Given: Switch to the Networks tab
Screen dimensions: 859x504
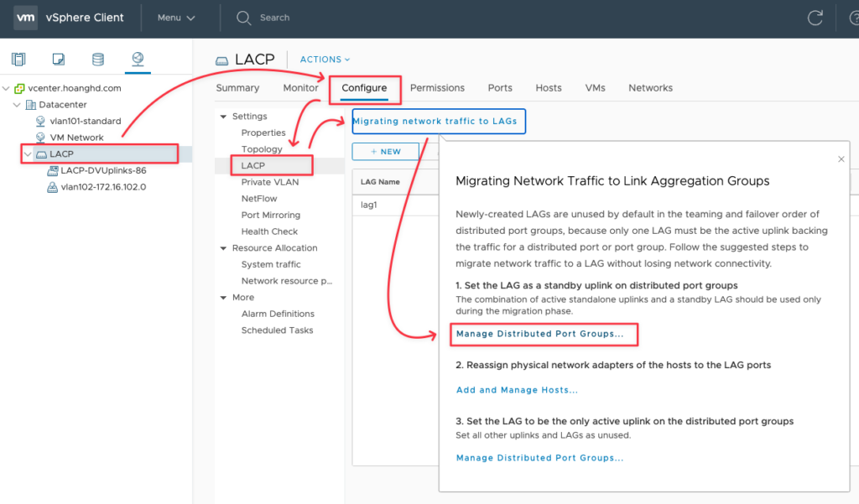Looking at the screenshot, I should click(x=650, y=88).
